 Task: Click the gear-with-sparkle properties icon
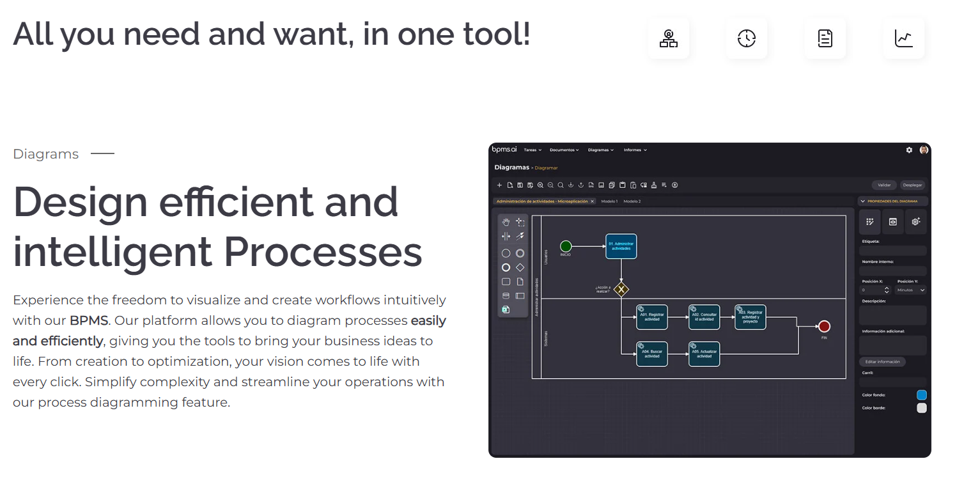[916, 221]
